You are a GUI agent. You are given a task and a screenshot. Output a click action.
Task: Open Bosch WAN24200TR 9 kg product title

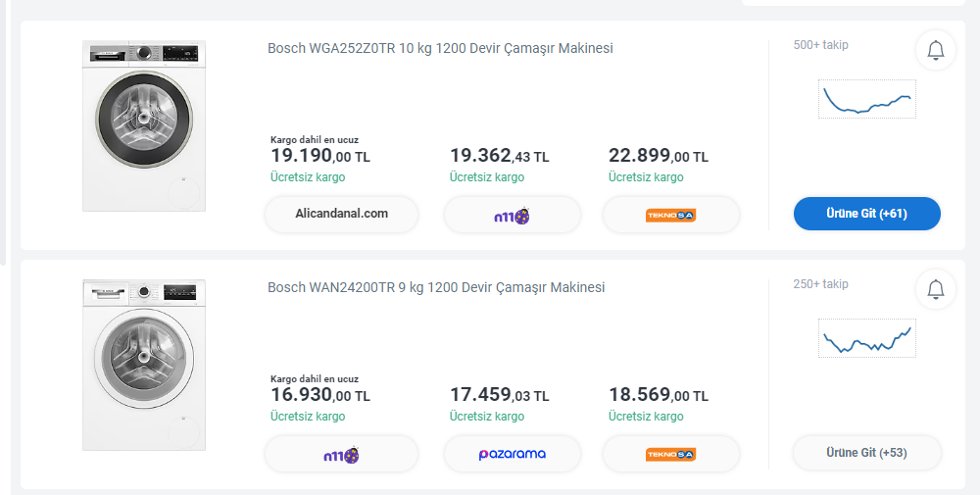tap(436, 287)
